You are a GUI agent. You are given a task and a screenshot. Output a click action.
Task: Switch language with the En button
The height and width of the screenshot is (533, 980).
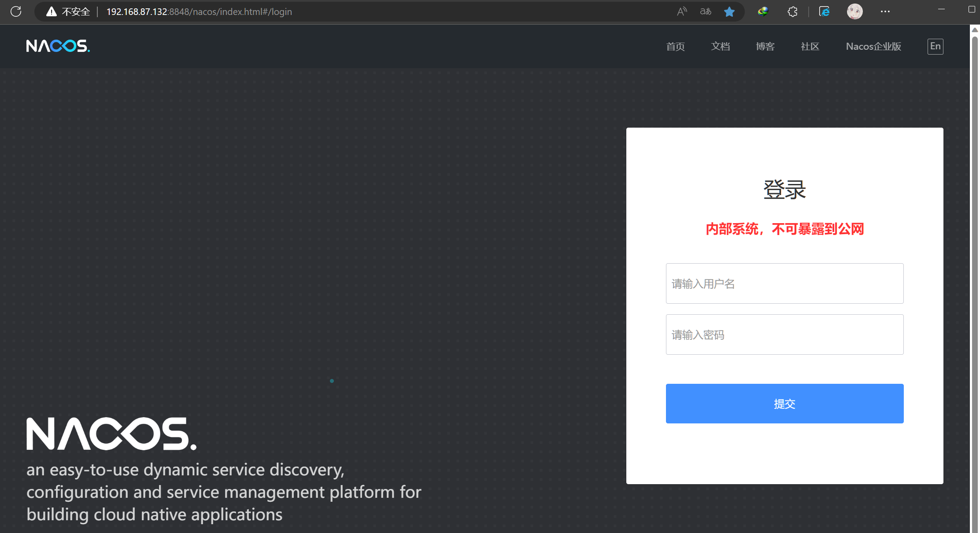point(936,46)
